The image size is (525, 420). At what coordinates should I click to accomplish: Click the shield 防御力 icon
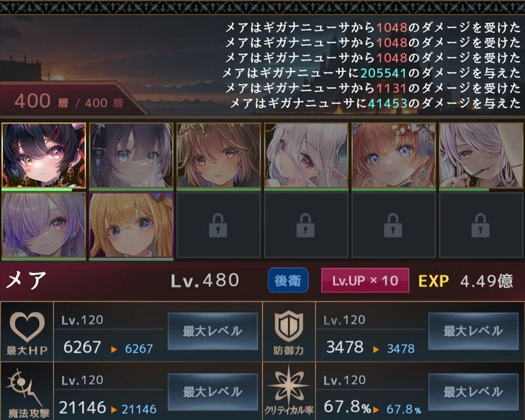289,327
